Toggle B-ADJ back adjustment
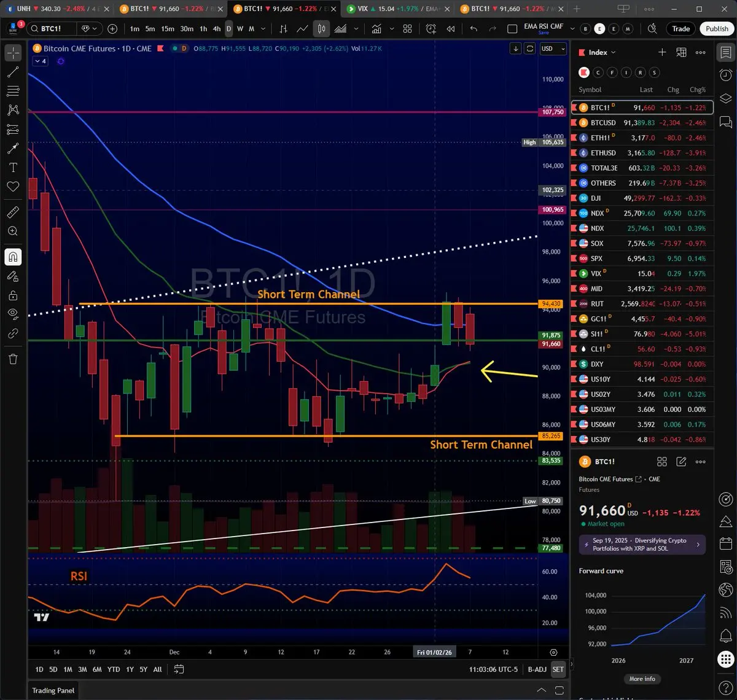This screenshot has width=737, height=700. [537, 669]
